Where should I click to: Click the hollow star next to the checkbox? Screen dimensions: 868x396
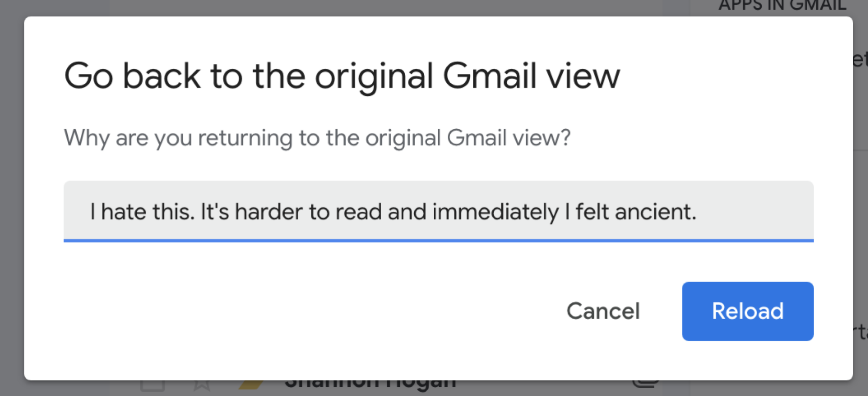click(x=202, y=385)
